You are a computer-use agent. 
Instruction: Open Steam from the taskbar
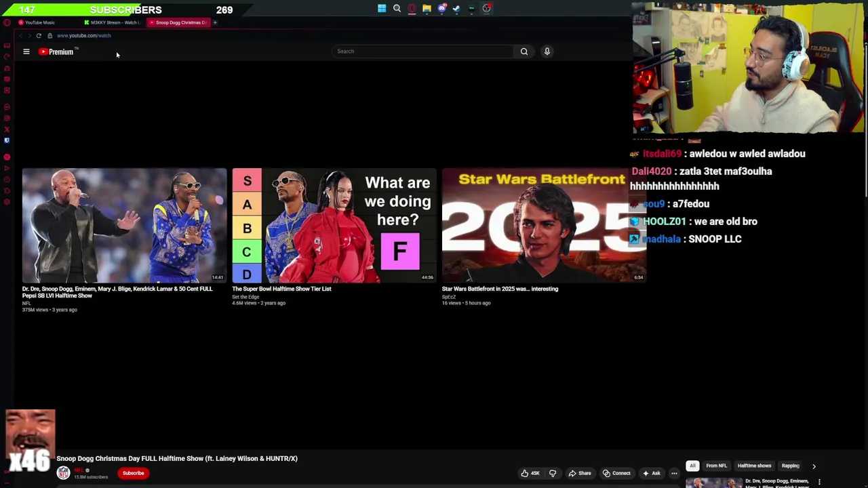click(x=456, y=8)
